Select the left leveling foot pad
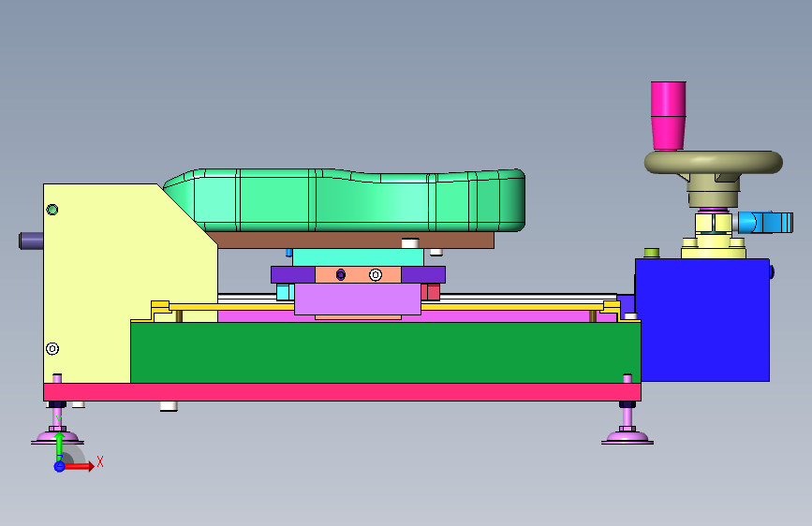Image resolution: width=812 pixels, height=526 pixels. click(x=57, y=438)
